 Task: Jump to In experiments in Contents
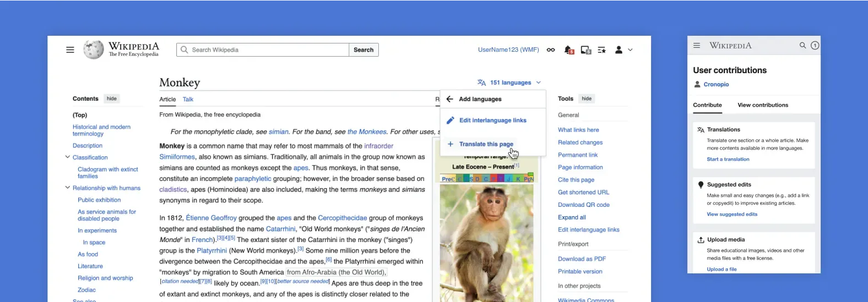pos(97,230)
